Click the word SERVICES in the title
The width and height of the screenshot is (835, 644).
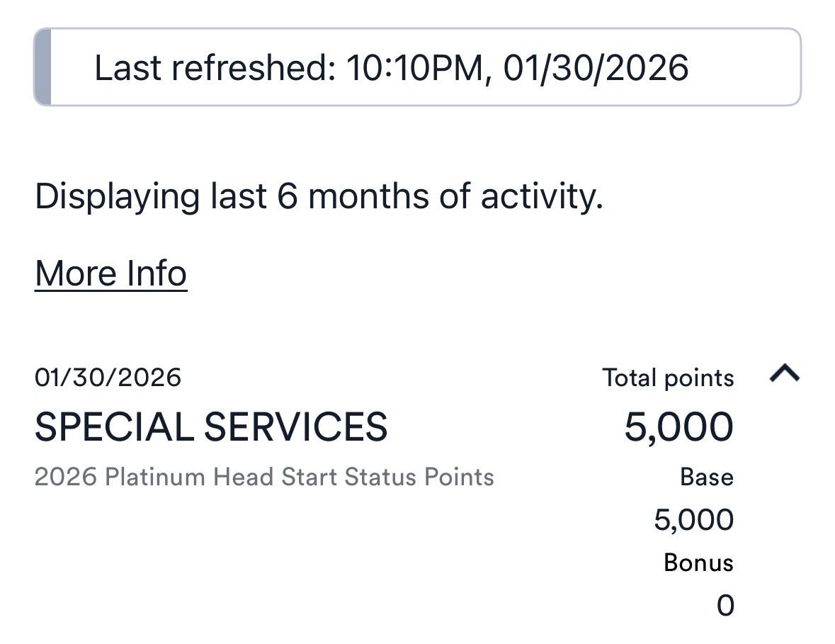pyautogui.click(x=295, y=427)
